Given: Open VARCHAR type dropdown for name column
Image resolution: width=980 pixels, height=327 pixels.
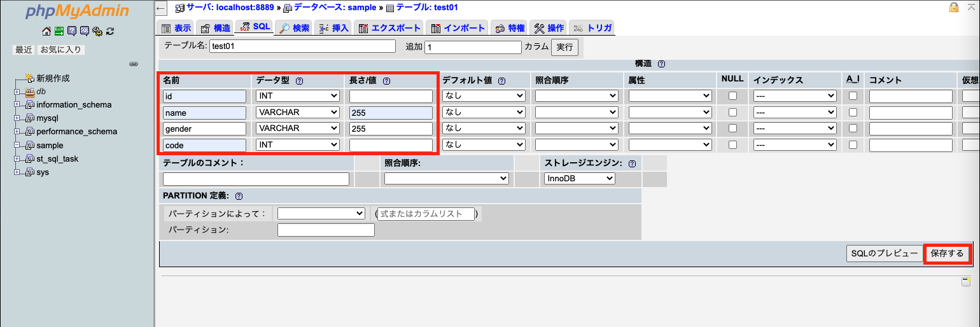Looking at the screenshot, I should tap(298, 113).
